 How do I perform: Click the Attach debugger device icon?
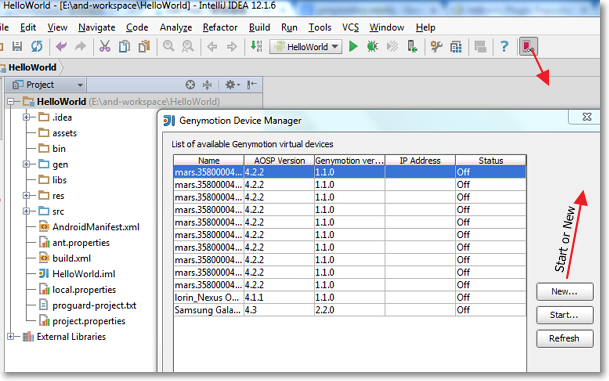coord(412,47)
